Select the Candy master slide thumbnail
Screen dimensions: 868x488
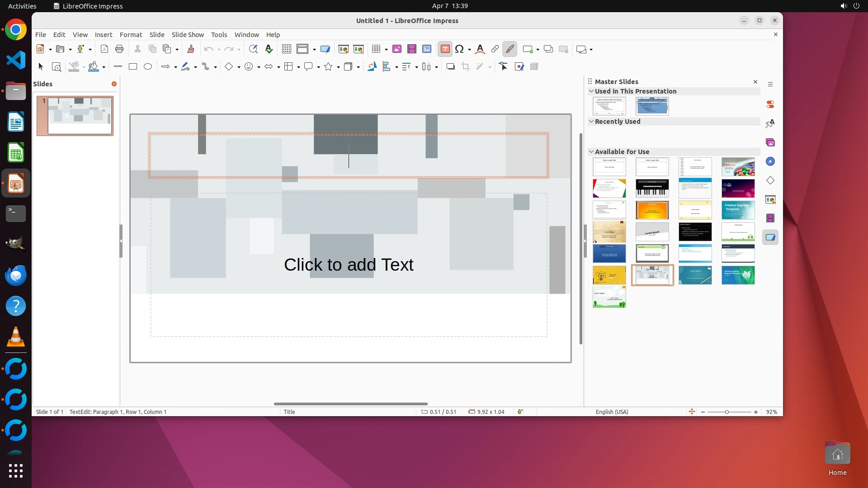pos(738,167)
